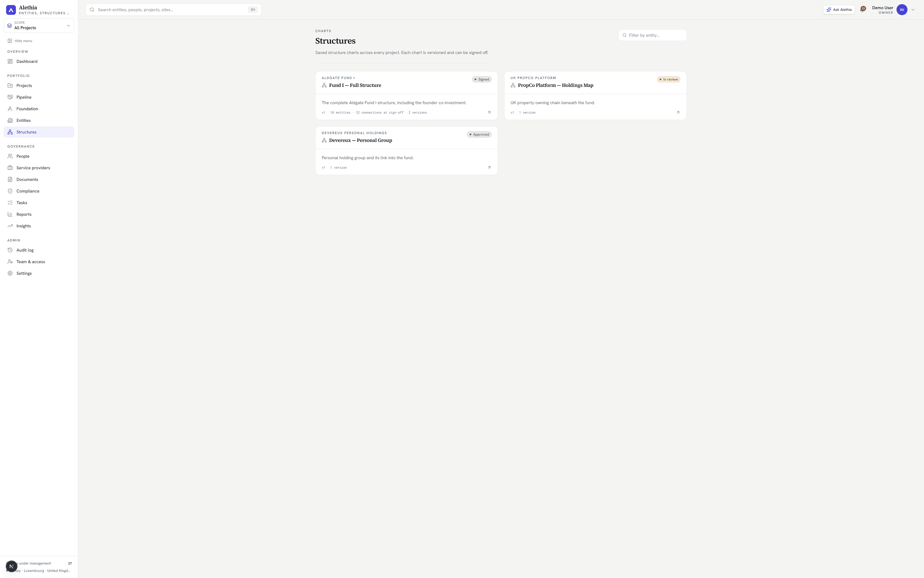
Task: Open Foundation in the sidebar
Action: click(39, 109)
